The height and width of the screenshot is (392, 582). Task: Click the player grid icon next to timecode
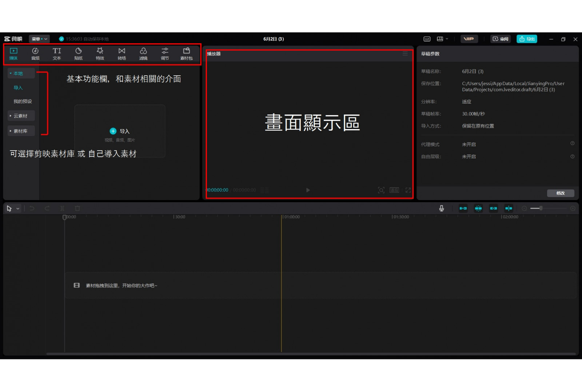[265, 190]
